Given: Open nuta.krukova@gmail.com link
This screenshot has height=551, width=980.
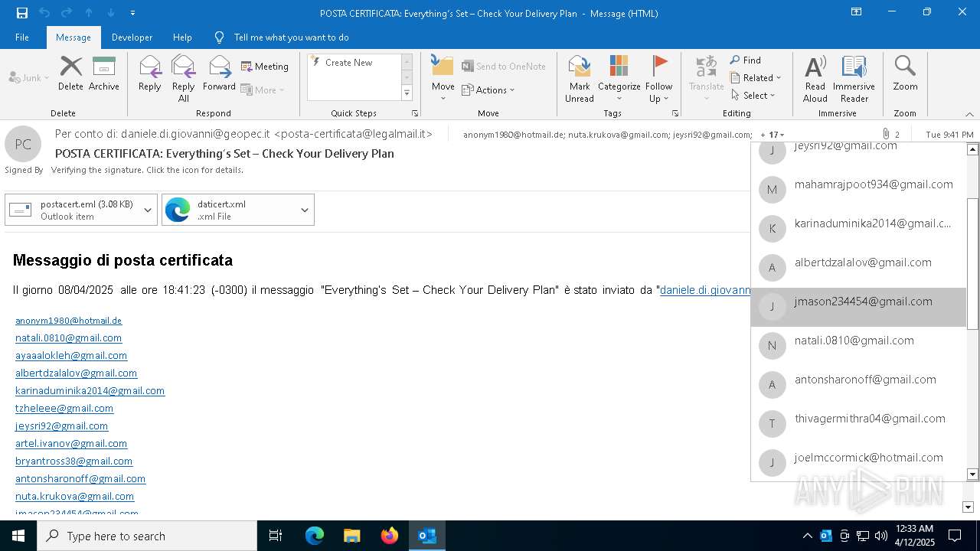Looking at the screenshot, I should (x=75, y=497).
